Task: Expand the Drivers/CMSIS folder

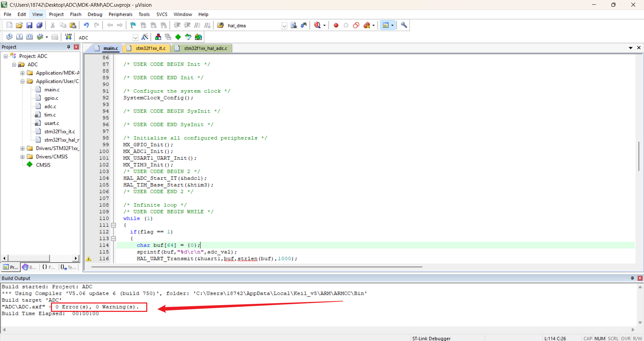Action: click(22, 156)
